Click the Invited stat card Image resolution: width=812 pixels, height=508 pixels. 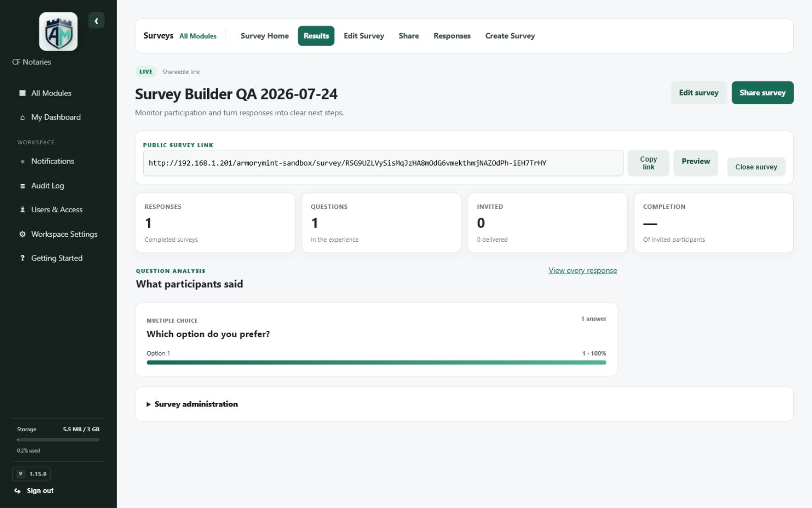pos(548,223)
